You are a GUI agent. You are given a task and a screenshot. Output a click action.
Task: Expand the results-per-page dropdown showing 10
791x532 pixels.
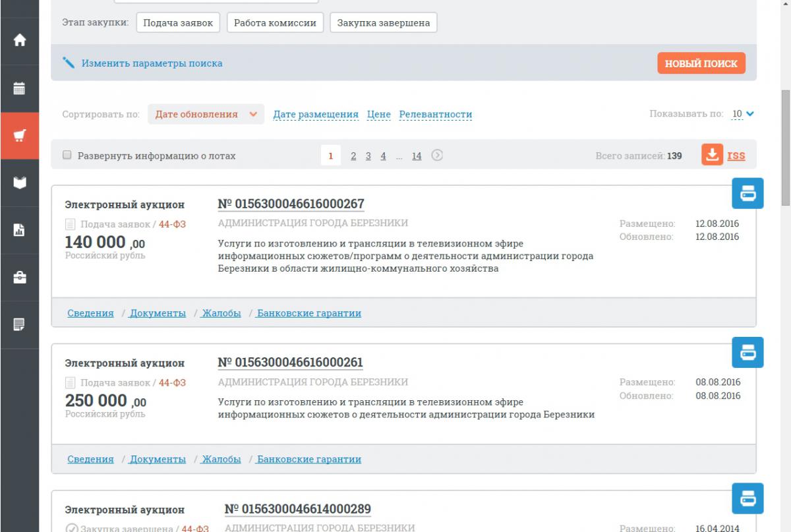(742, 115)
